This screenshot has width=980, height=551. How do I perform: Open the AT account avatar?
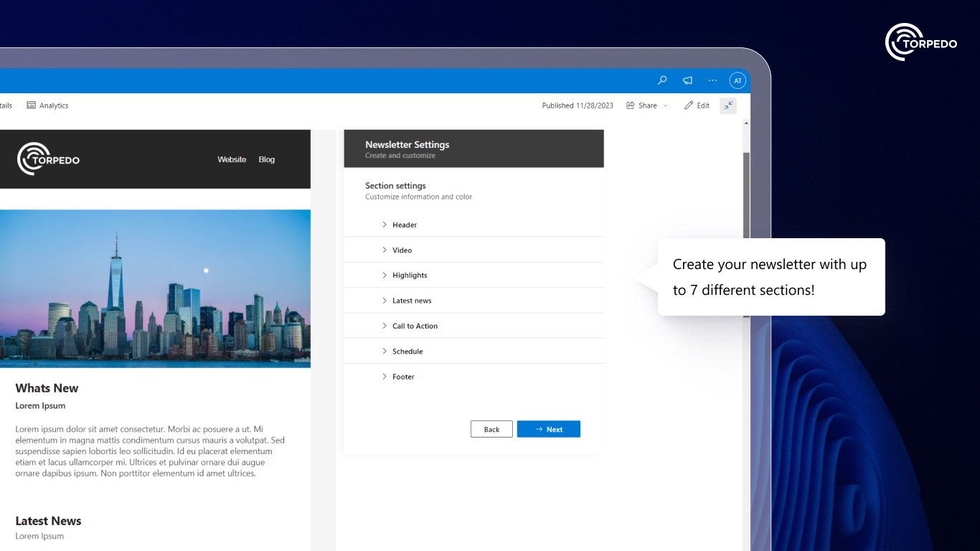738,80
